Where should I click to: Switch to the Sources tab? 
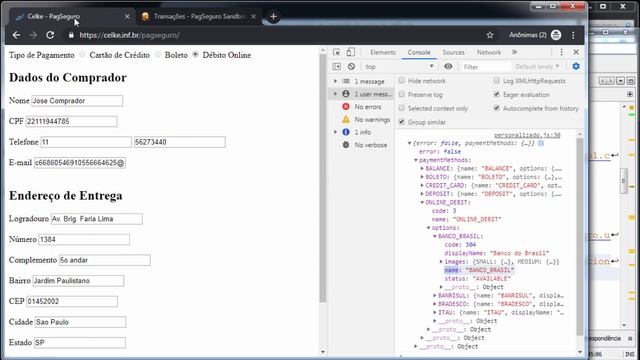click(453, 52)
